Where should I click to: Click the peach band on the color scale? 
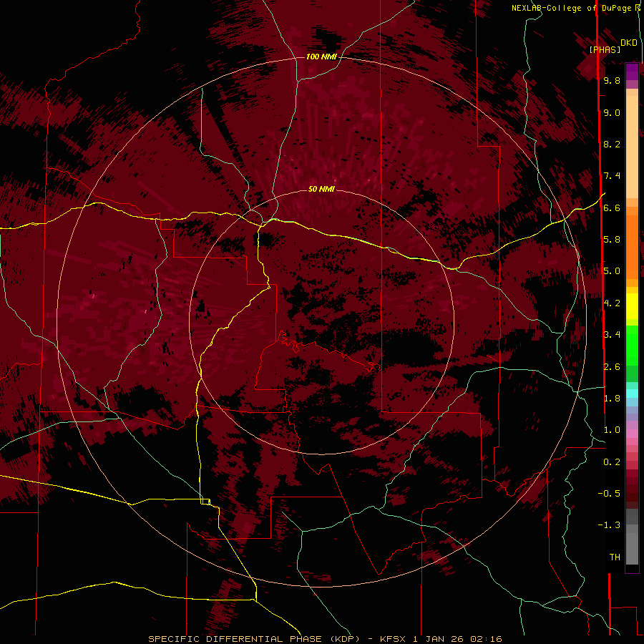632,148
